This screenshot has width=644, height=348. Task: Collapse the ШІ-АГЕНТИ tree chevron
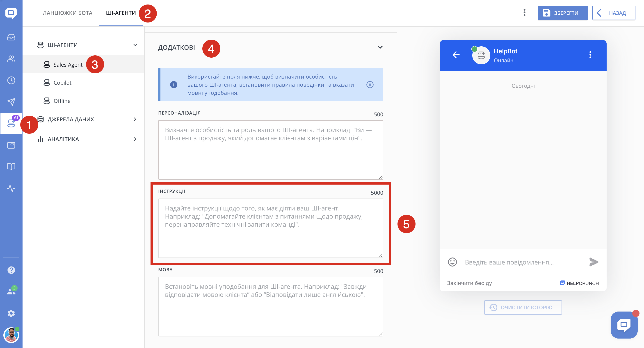pos(135,45)
